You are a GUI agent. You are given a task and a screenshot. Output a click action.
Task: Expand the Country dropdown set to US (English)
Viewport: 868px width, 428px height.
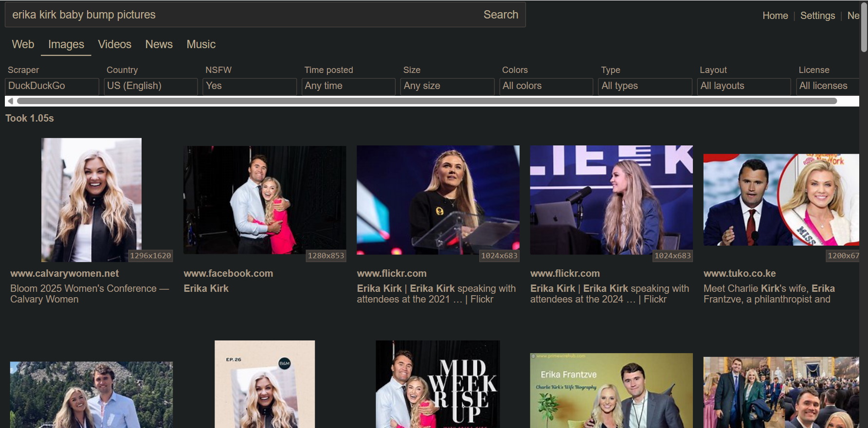tap(151, 86)
